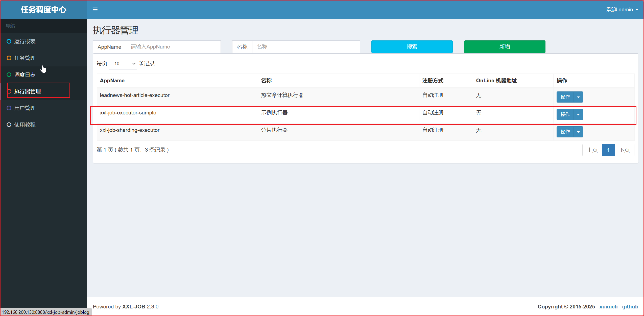The image size is (644, 316).
Task: Go to page 1 in pagination
Action: coord(608,150)
